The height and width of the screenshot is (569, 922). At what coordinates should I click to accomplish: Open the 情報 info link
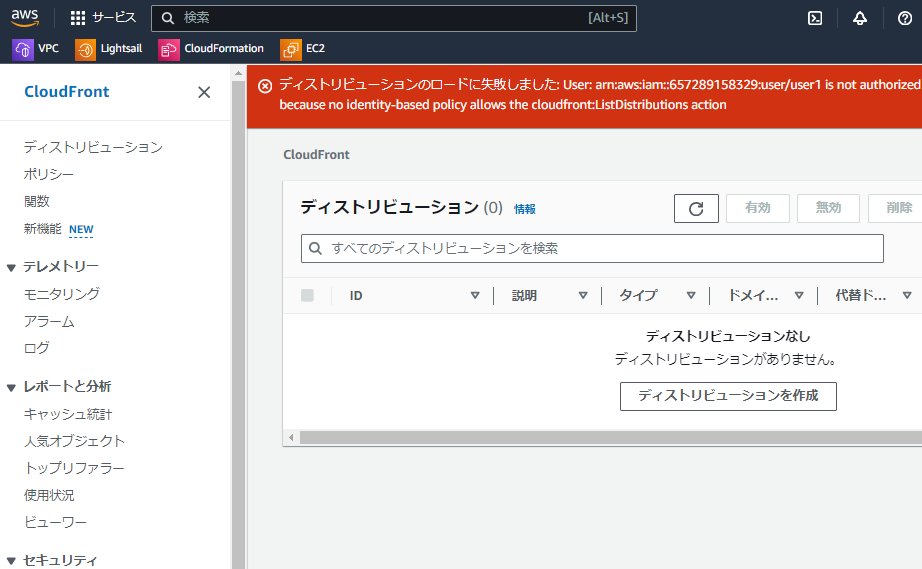point(525,209)
